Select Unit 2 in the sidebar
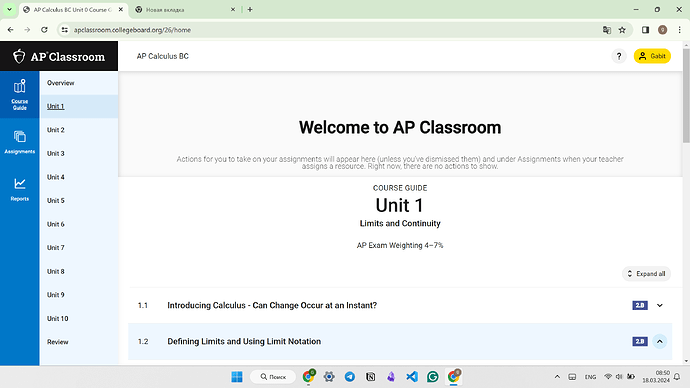This screenshot has height=388, width=690. (56, 130)
